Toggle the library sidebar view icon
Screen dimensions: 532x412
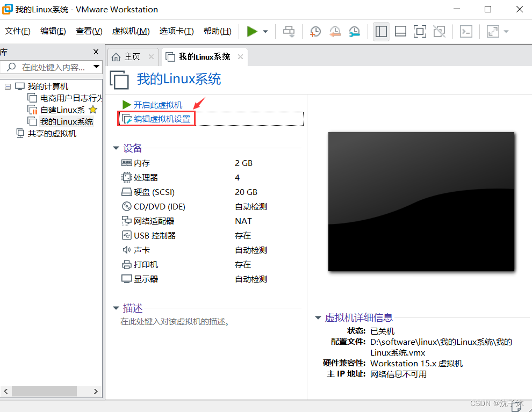click(x=381, y=32)
